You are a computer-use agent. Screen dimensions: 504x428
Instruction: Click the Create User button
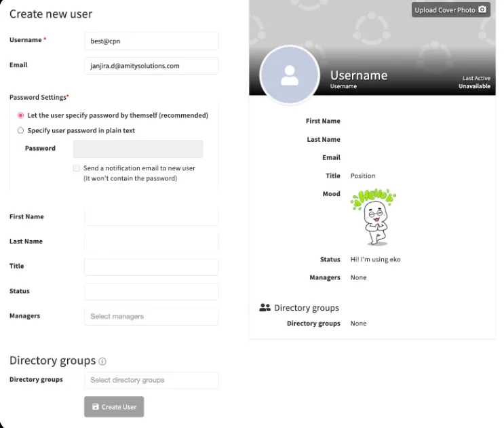(114, 407)
